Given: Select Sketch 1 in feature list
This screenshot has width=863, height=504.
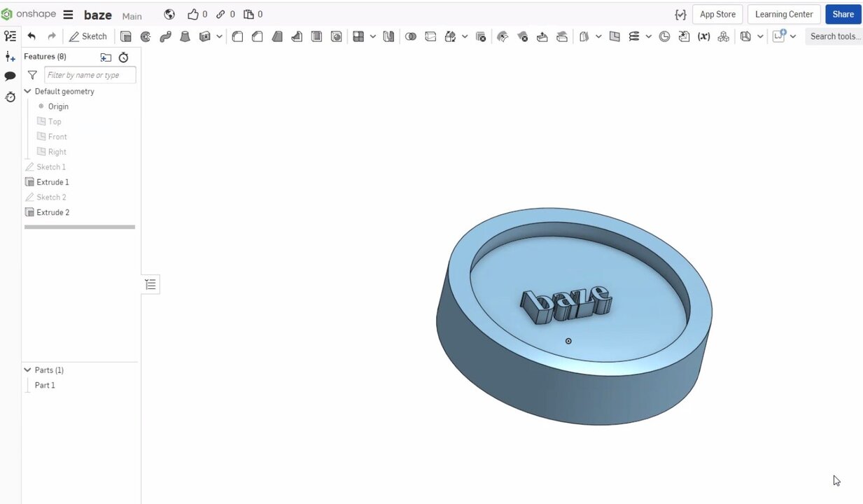Looking at the screenshot, I should tap(50, 167).
